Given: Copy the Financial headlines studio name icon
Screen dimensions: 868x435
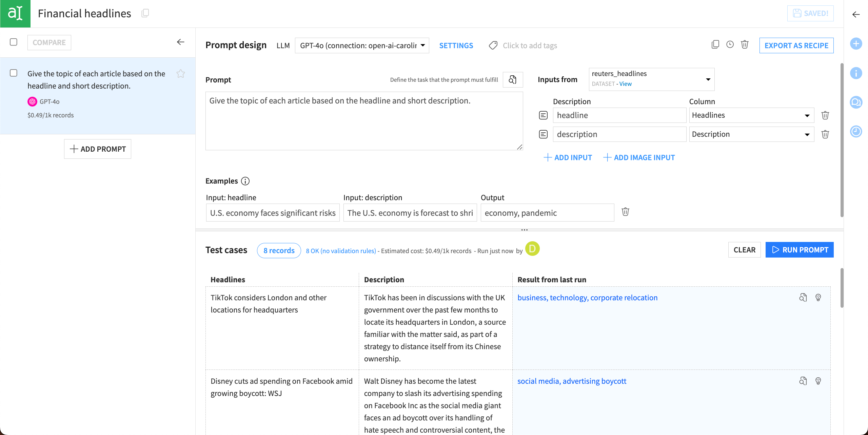Looking at the screenshot, I should 145,13.
